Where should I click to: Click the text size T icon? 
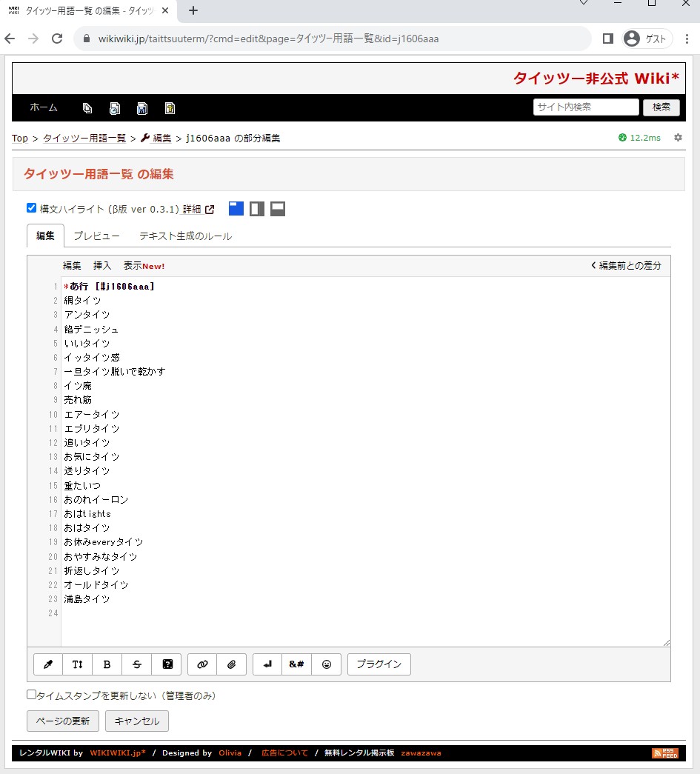click(78, 664)
